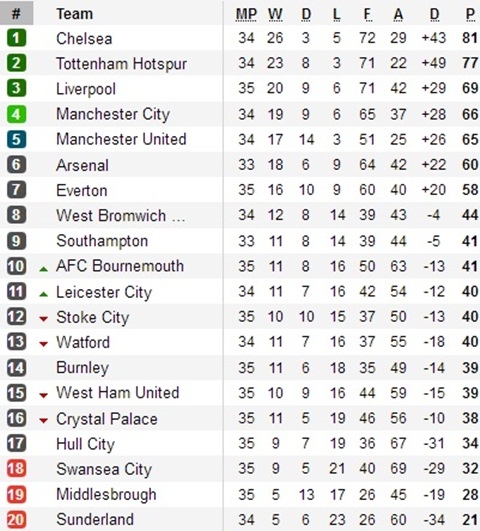Click the red down arrow beside Stoke City
Viewport: 480px width, 531px height.
click(x=43, y=319)
